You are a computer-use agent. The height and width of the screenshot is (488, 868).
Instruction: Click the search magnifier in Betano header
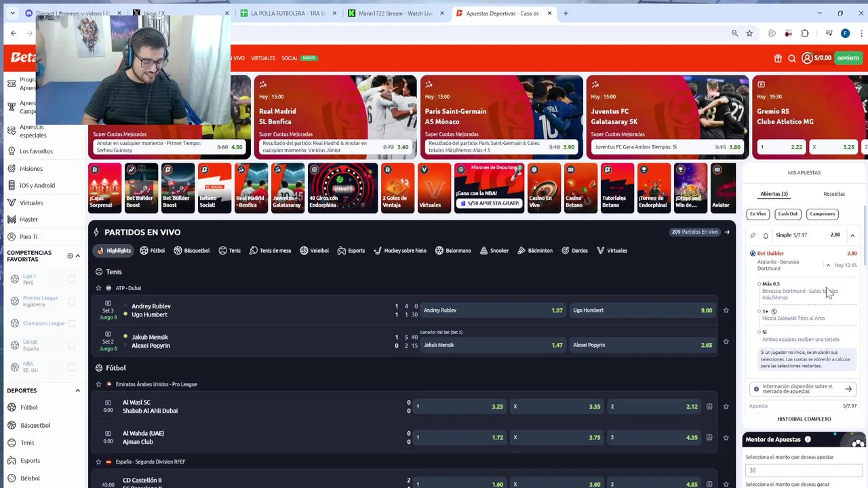coord(791,58)
